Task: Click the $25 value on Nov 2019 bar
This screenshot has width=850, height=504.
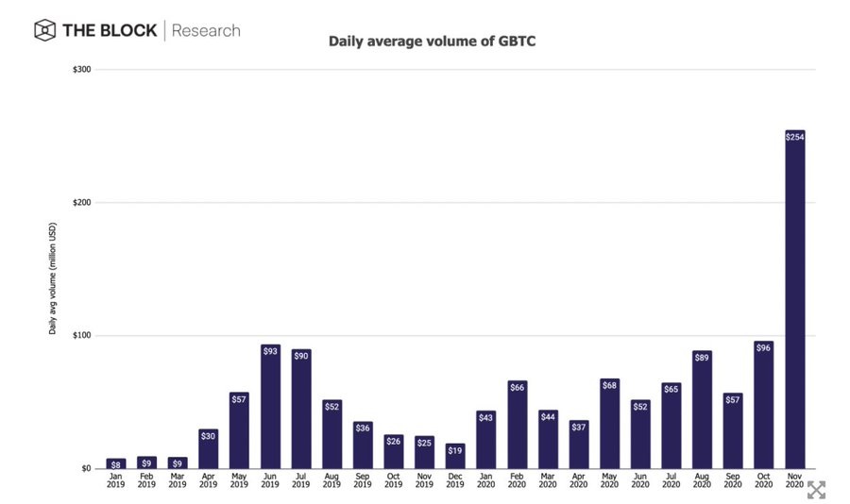Action: coord(424,443)
